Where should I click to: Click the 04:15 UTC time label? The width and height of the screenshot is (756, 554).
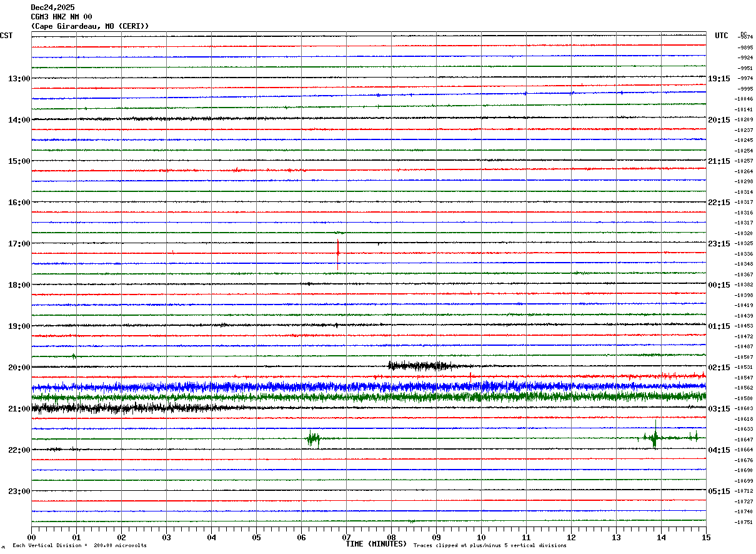[x=719, y=450]
